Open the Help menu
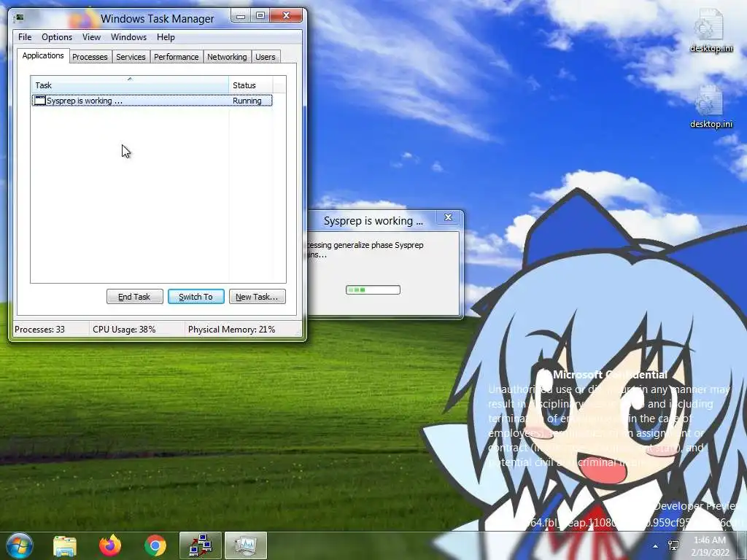 click(166, 37)
